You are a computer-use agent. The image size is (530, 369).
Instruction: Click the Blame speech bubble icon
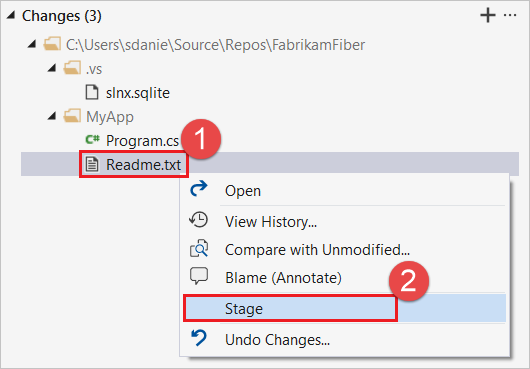tap(199, 276)
